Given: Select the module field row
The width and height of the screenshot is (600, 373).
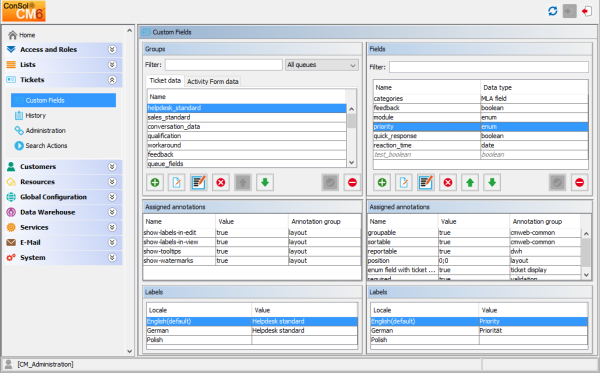Looking at the screenshot, I should click(x=481, y=117).
